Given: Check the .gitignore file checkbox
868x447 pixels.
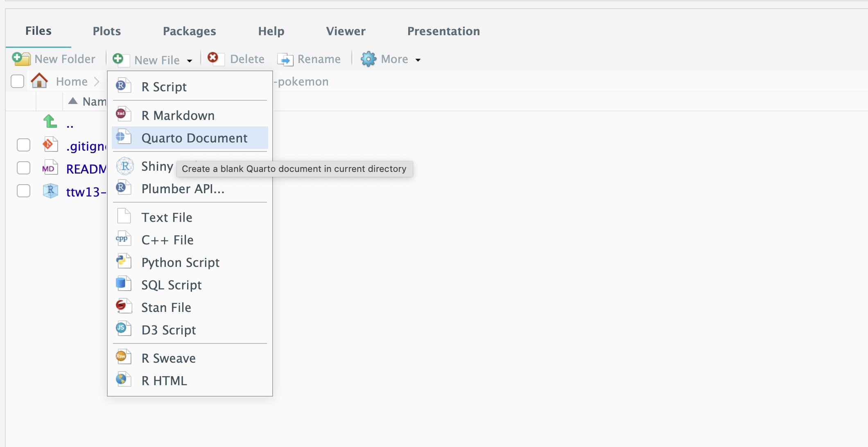Looking at the screenshot, I should point(23,145).
